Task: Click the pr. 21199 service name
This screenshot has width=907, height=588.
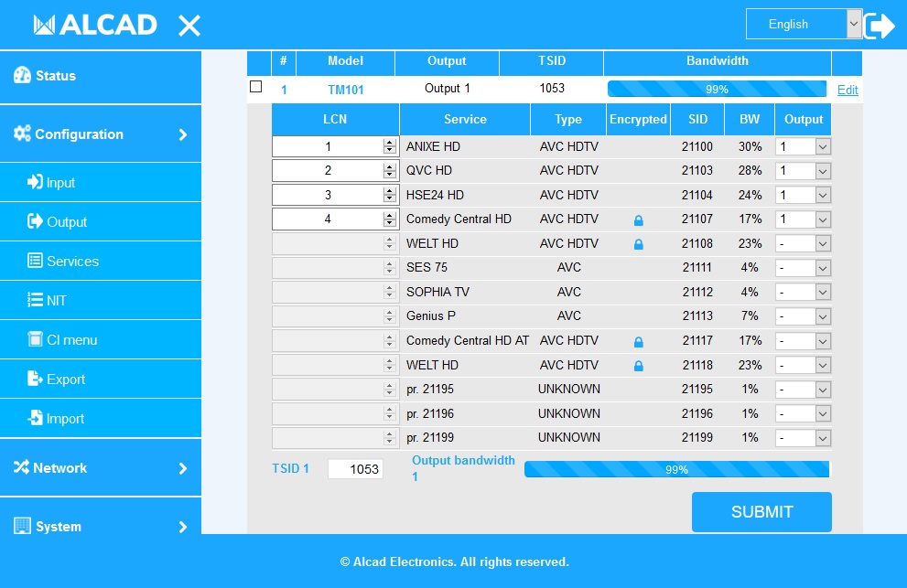Action: 430,438
